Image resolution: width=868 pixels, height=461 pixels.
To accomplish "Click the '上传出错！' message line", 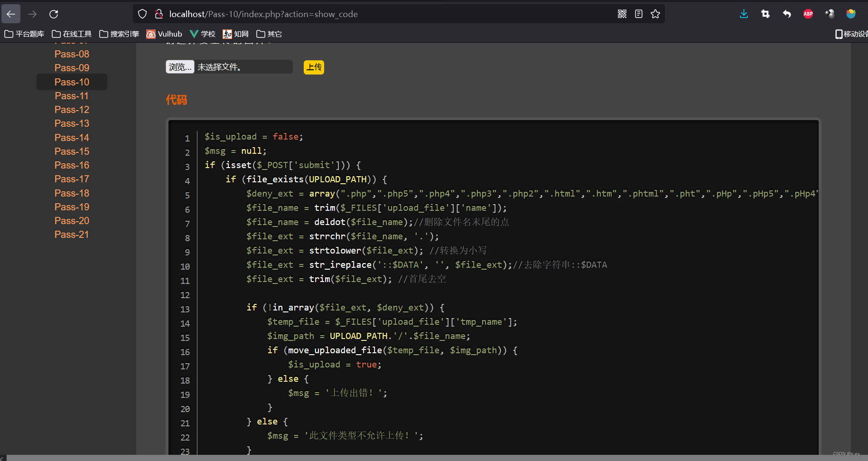I will (x=337, y=393).
